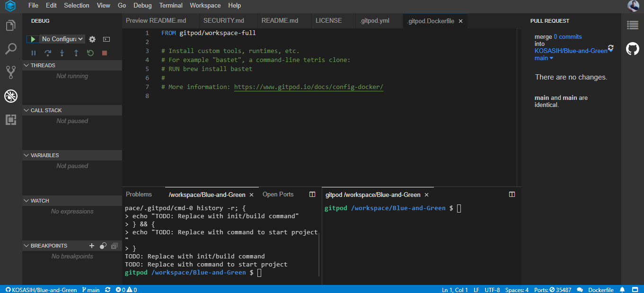Click the user avatar at top right
This screenshot has width=644, height=293.
click(633, 6)
